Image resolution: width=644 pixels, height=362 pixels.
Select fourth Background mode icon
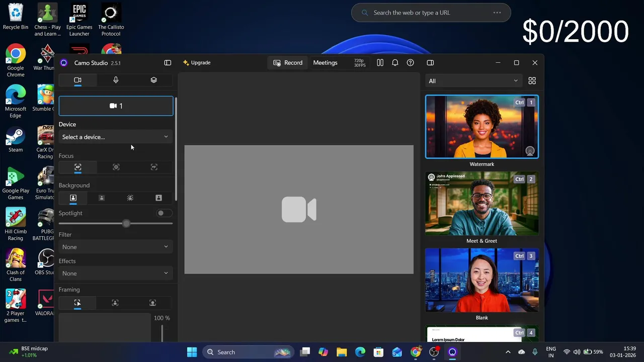[158, 198]
